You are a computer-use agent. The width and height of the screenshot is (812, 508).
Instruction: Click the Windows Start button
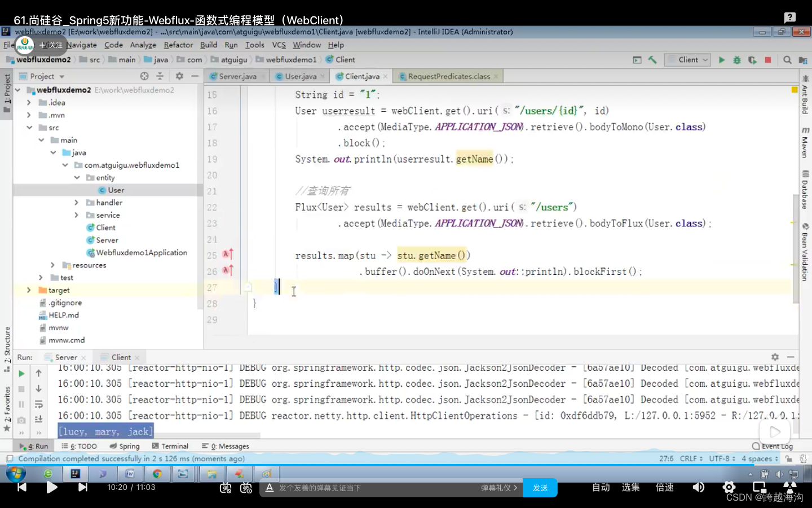pos(16,473)
